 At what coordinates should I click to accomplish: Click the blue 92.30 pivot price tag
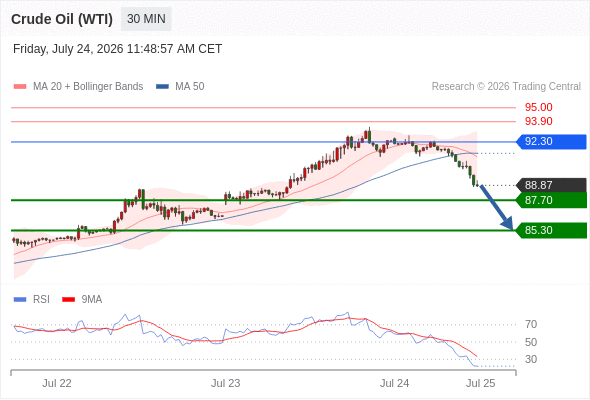pos(551,142)
